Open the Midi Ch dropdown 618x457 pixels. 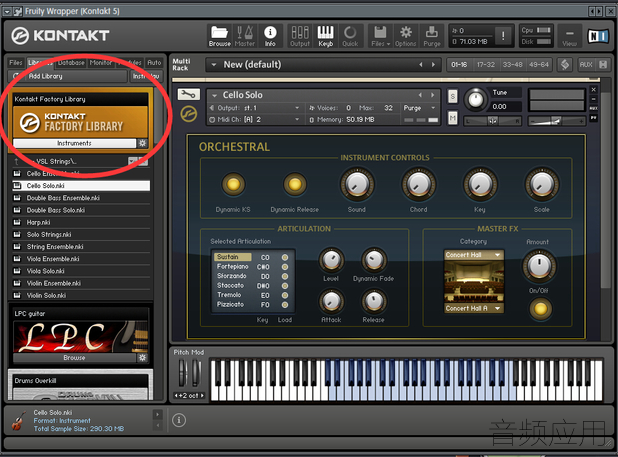tap(297, 119)
